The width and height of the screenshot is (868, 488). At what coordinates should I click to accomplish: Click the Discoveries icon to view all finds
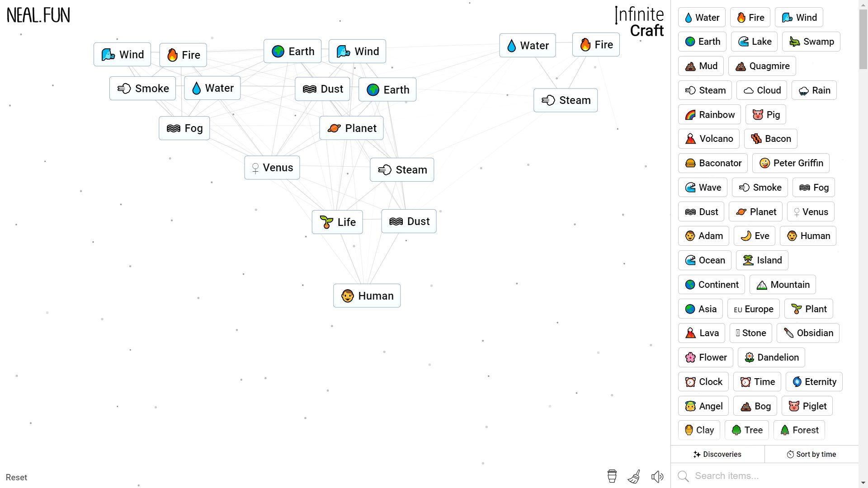(717, 454)
